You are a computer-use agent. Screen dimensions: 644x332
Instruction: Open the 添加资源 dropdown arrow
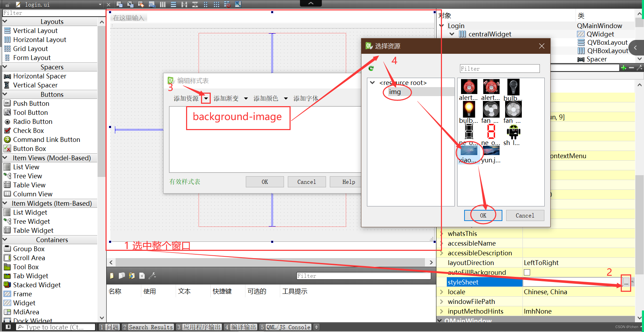coord(206,99)
